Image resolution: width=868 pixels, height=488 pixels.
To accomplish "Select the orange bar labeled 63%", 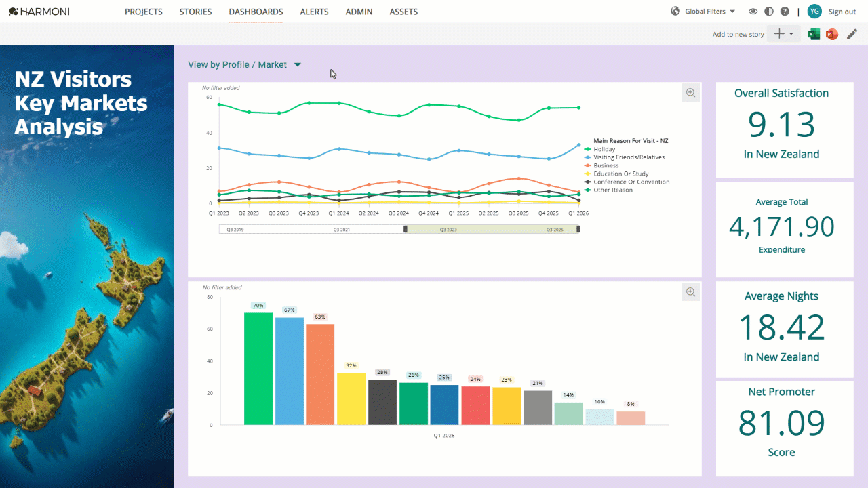I will 320,375.
